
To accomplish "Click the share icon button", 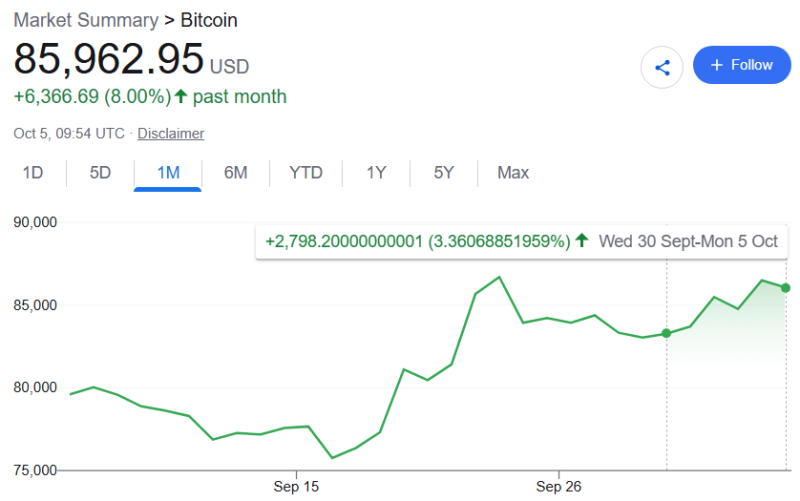I will 662,67.
